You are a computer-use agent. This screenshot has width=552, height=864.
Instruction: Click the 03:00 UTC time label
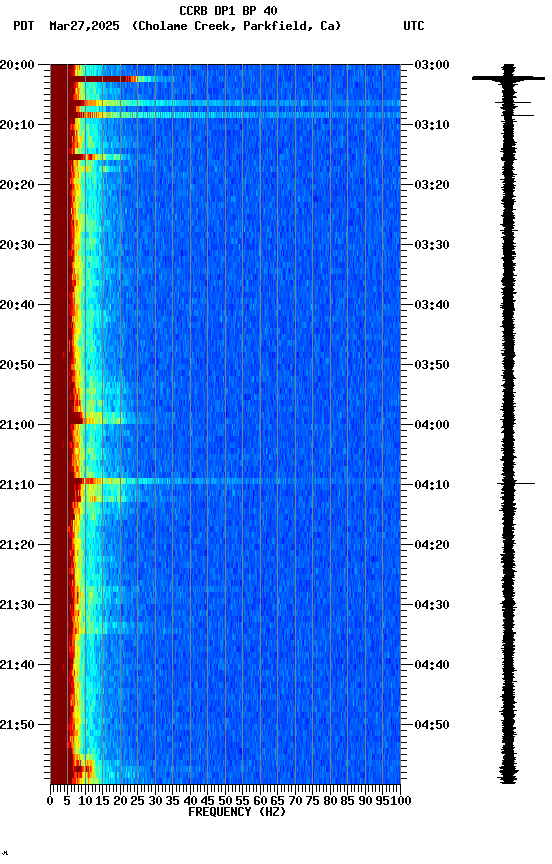tap(432, 65)
